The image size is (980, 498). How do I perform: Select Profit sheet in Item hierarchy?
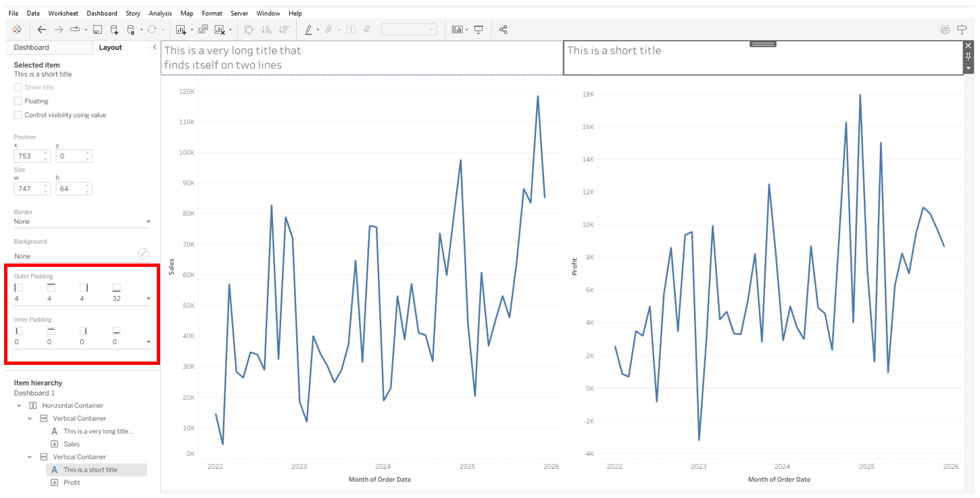72,482
